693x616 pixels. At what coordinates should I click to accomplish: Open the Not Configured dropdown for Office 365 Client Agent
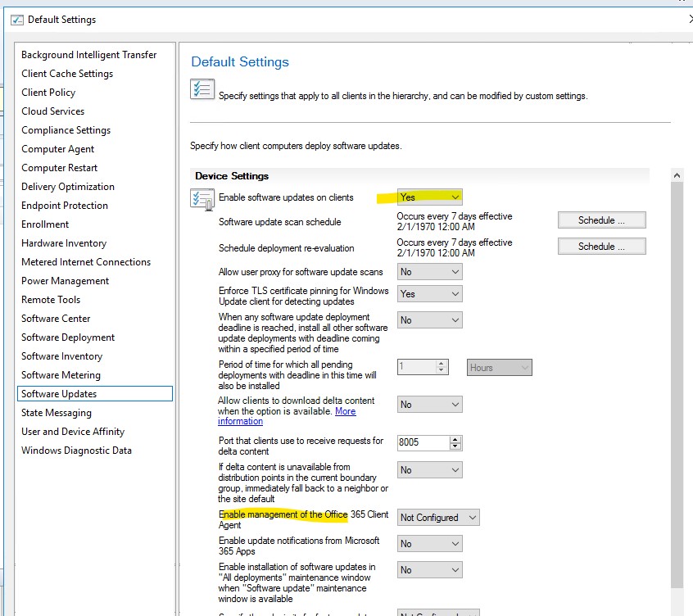point(437,517)
